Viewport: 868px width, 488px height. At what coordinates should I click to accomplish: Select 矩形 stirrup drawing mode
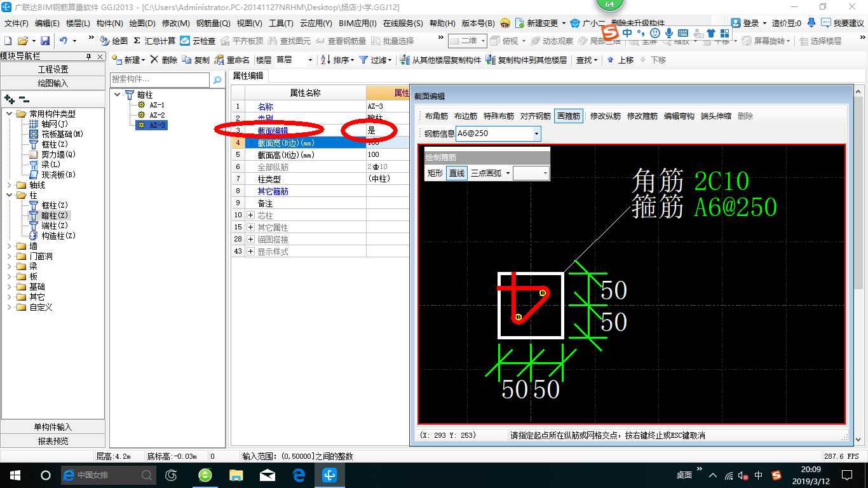tap(435, 173)
